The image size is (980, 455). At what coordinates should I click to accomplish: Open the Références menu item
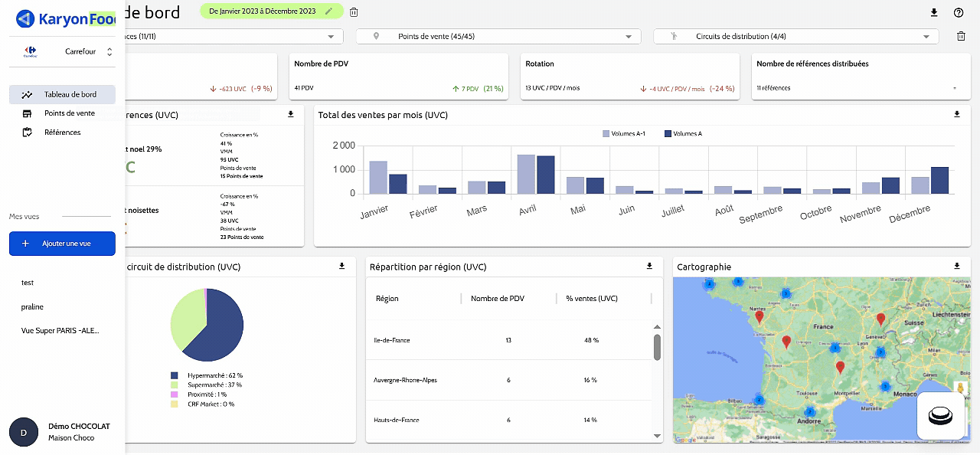[x=62, y=133]
